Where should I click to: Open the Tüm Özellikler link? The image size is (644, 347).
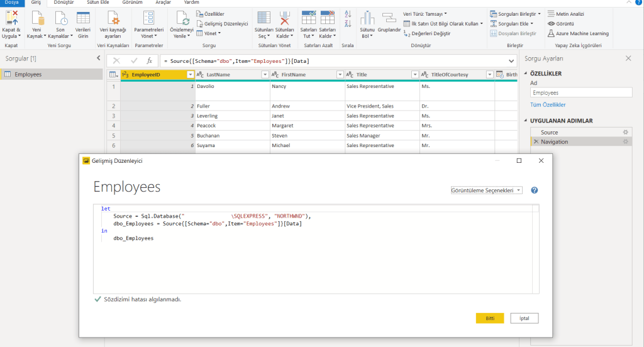(x=548, y=105)
